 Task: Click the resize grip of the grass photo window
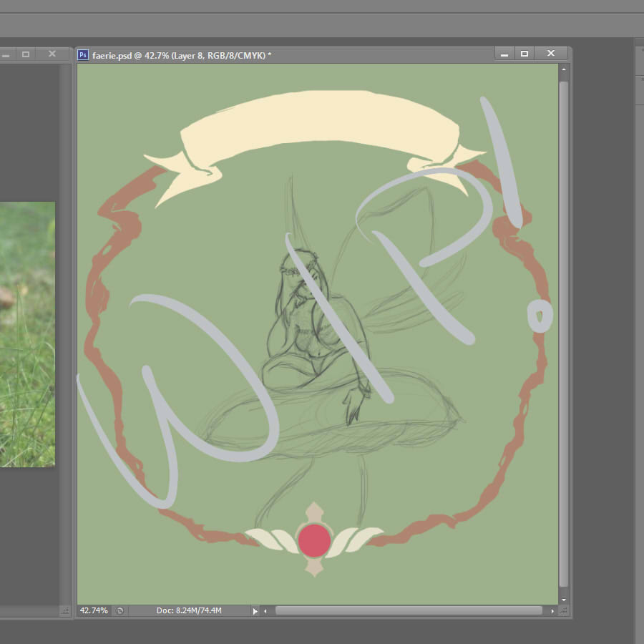[65, 611]
